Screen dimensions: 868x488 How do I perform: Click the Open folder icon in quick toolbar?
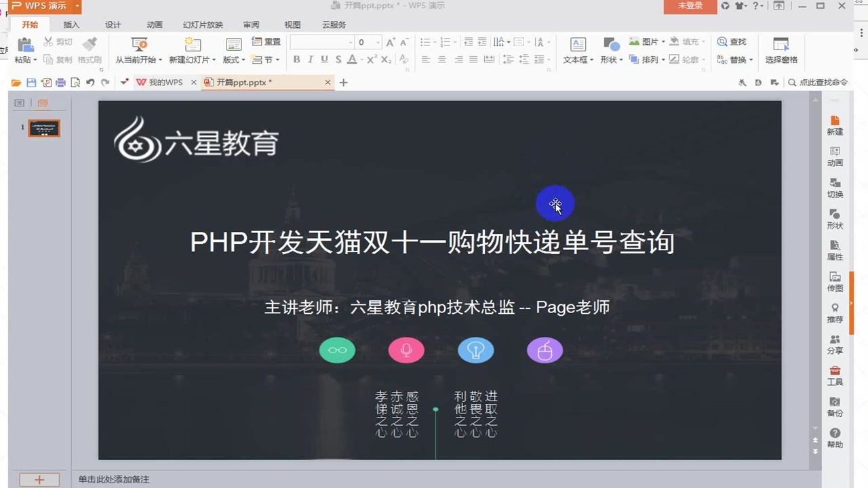coord(16,83)
